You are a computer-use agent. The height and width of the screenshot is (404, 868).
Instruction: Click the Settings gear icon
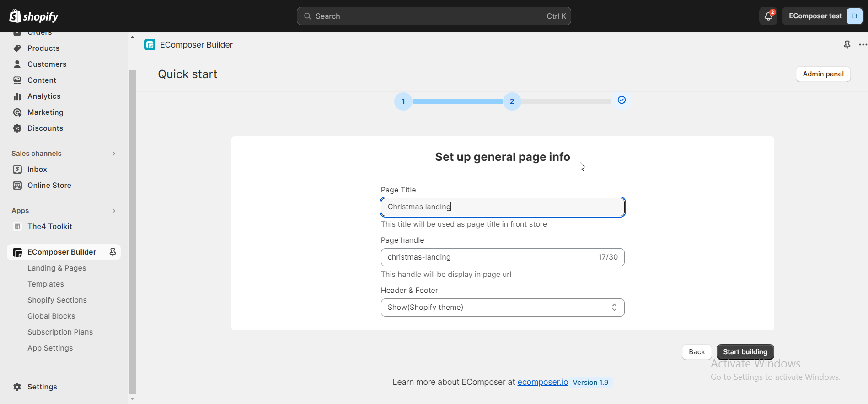(x=17, y=387)
